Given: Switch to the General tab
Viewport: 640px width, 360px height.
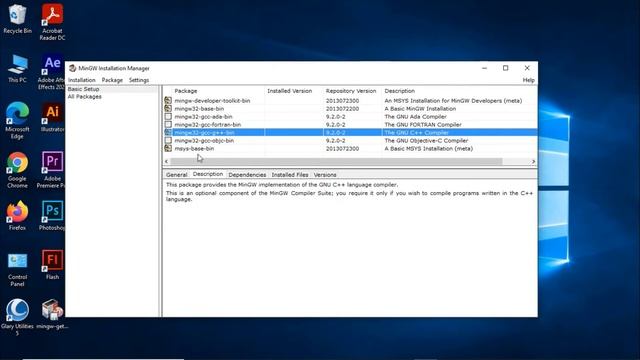Looking at the screenshot, I should point(177,175).
